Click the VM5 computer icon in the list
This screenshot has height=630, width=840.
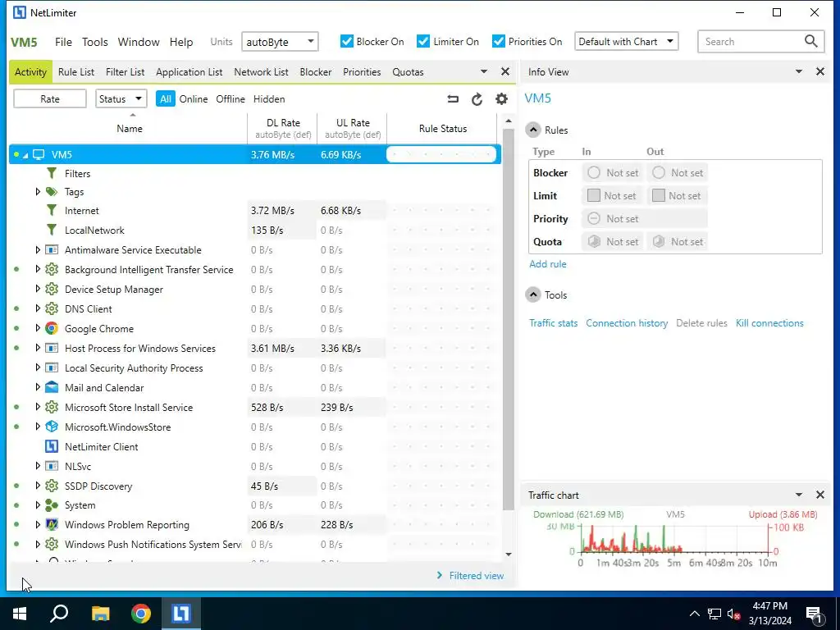click(x=39, y=155)
